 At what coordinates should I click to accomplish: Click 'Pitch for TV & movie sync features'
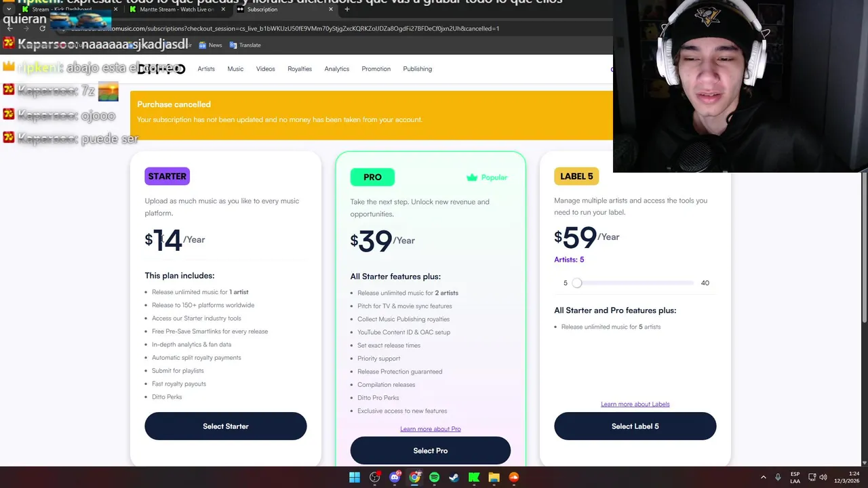[404, 306]
